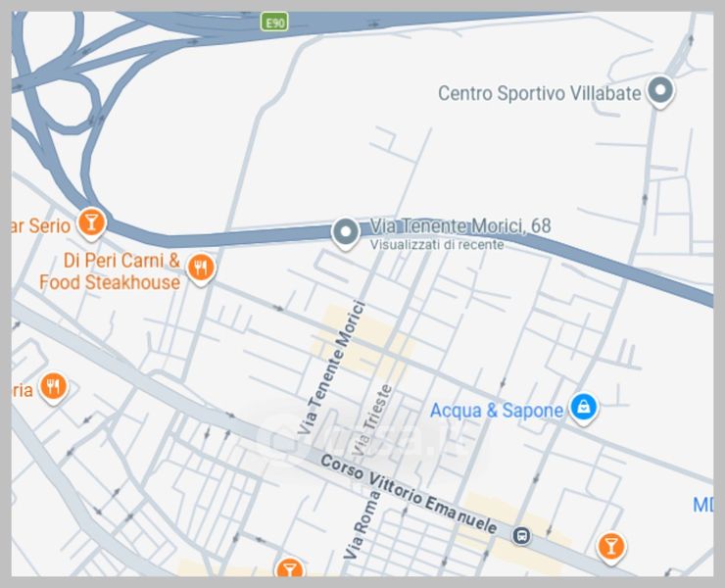Click the Via Trieste street label
This screenshot has width=725, height=588.
(x=373, y=419)
